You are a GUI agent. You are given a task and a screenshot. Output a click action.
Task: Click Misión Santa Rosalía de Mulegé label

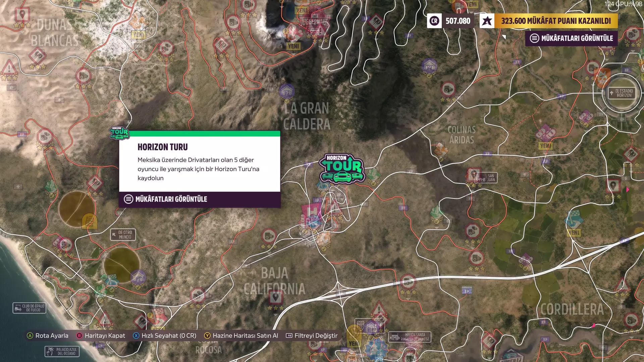pyautogui.click(x=410, y=337)
